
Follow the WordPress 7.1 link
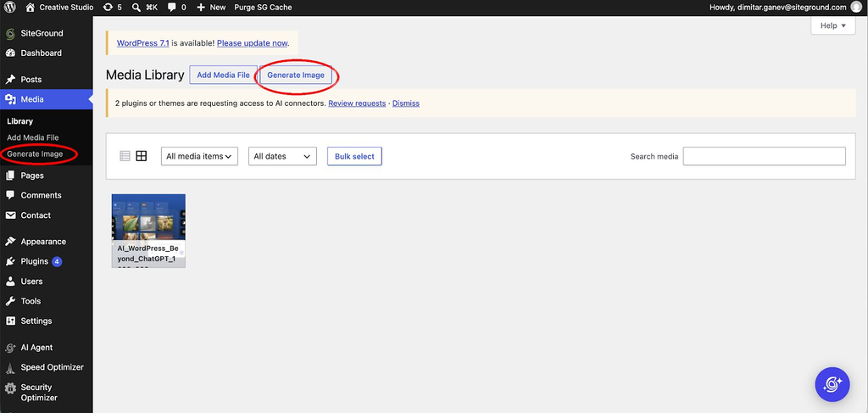click(142, 42)
